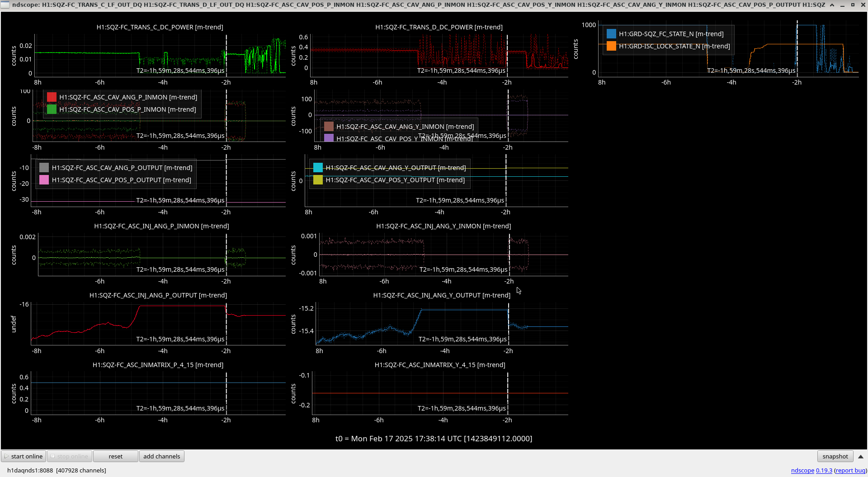The height and width of the screenshot is (477, 868).
Task: Click the start online button
Action: [x=24, y=456]
